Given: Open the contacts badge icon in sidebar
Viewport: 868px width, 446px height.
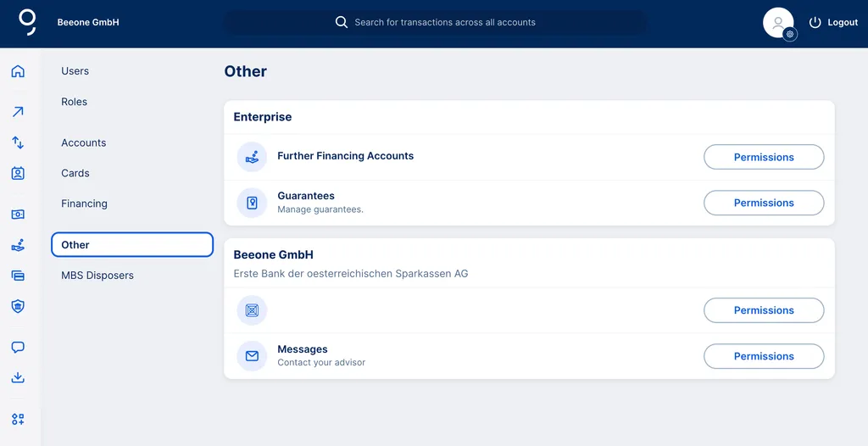Looking at the screenshot, I should point(18,173).
